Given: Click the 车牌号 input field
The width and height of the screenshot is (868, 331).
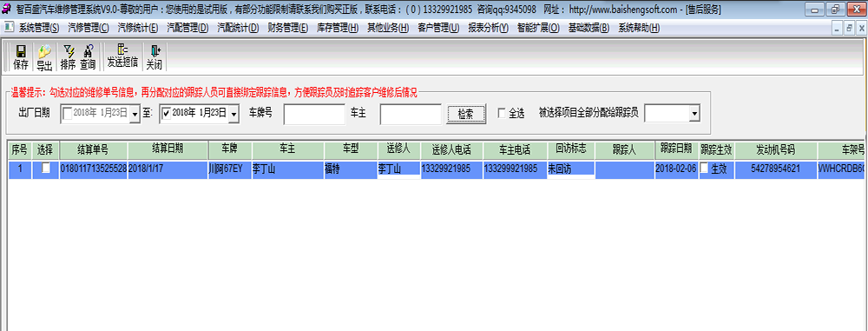Looking at the screenshot, I should tap(314, 114).
